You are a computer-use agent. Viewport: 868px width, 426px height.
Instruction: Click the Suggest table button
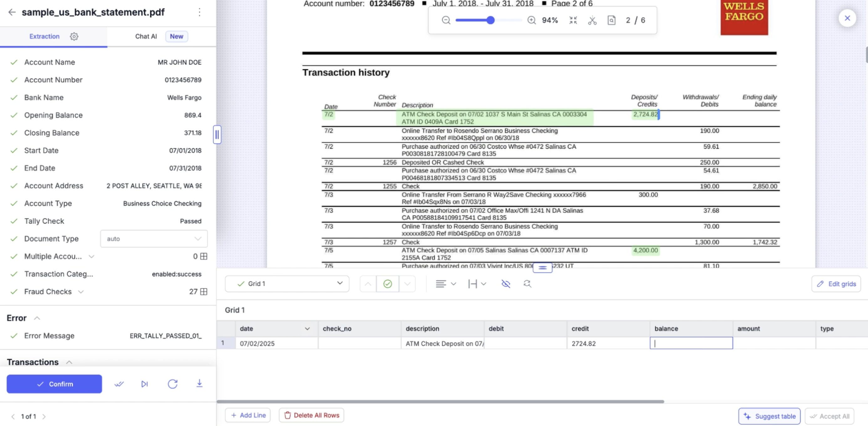pyautogui.click(x=769, y=416)
